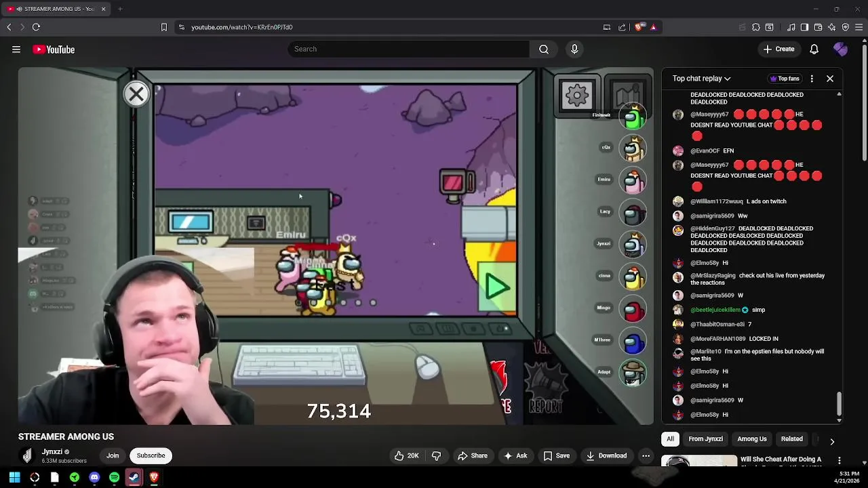Select the Related chip

791,439
